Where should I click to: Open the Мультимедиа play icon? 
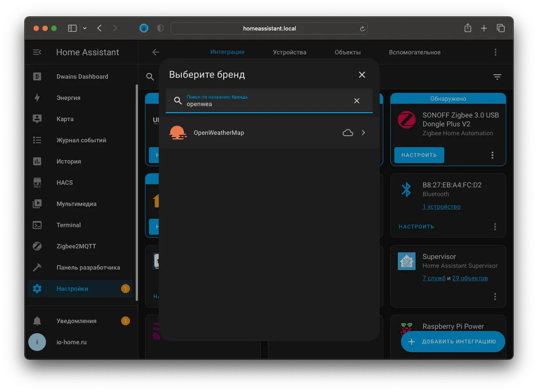click(x=37, y=204)
